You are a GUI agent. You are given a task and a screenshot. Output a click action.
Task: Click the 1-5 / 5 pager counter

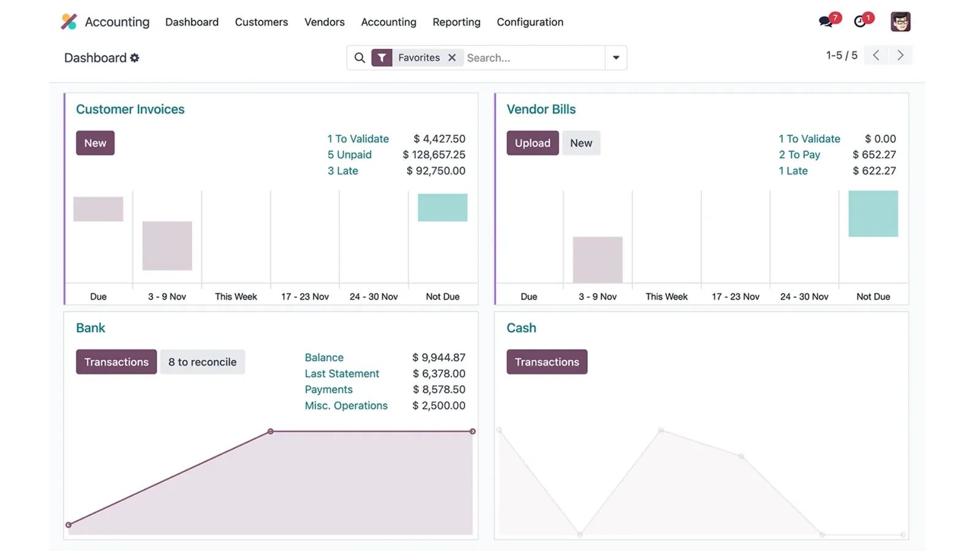(842, 55)
